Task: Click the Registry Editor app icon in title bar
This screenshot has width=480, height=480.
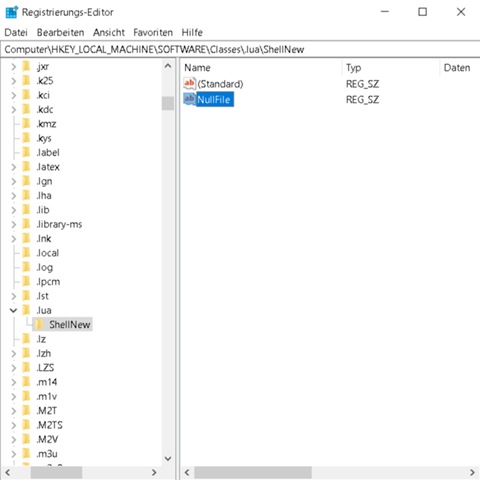Action: [12, 12]
